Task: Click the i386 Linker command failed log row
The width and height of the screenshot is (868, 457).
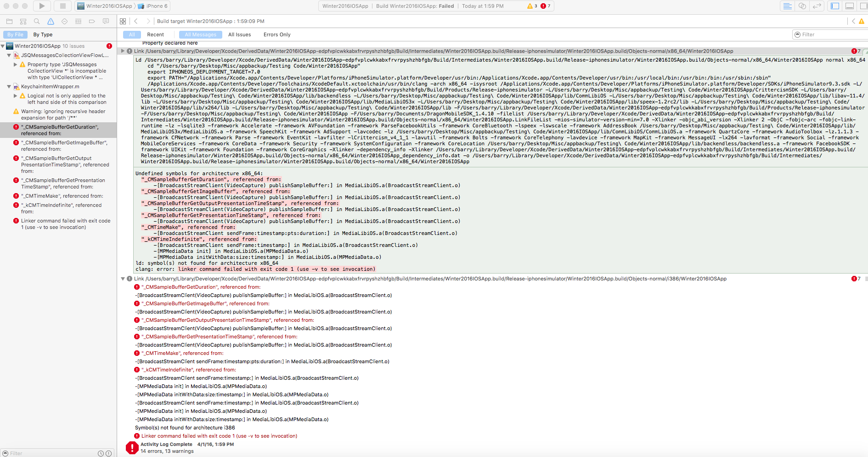Action: pyautogui.click(x=219, y=436)
